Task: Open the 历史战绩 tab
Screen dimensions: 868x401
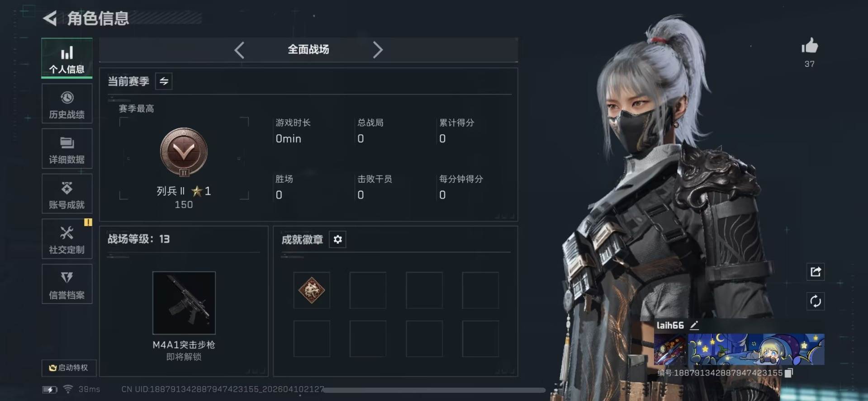Action: 67,104
